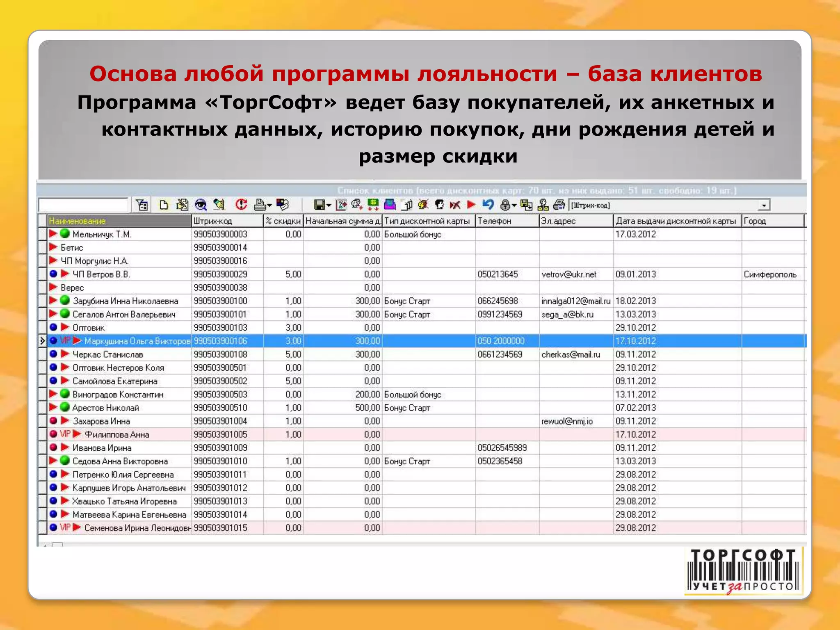Screen dimensions: 840x630
Task: Click the padlock icon in toolbar
Action: click(x=506, y=205)
